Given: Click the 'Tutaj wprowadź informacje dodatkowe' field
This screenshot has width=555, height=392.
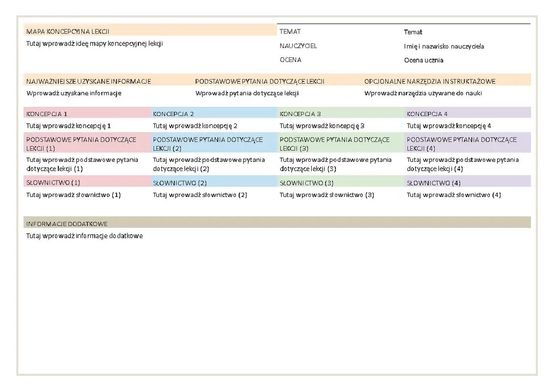Looking at the screenshot, I should point(84,236).
